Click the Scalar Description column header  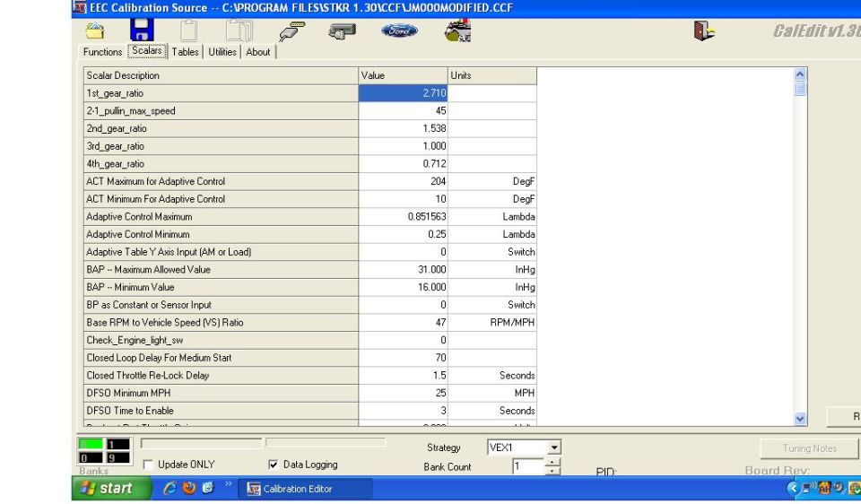pyautogui.click(x=221, y=75)
